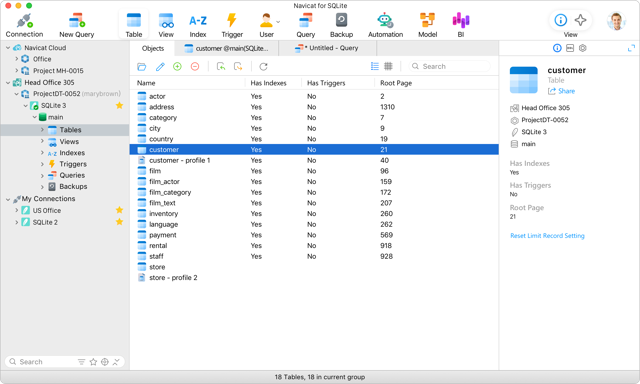
Task: Show DDL tab in right pane
Action: point(570,48)
